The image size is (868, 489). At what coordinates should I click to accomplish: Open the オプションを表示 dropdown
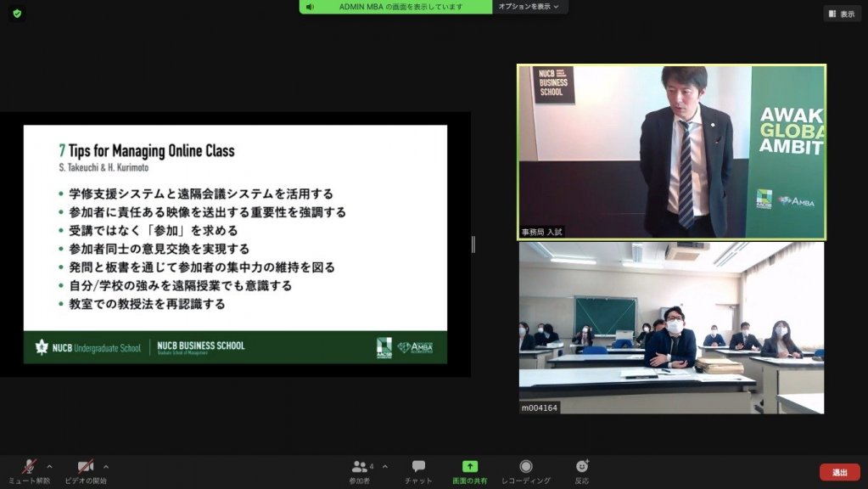tap(529, 7)
